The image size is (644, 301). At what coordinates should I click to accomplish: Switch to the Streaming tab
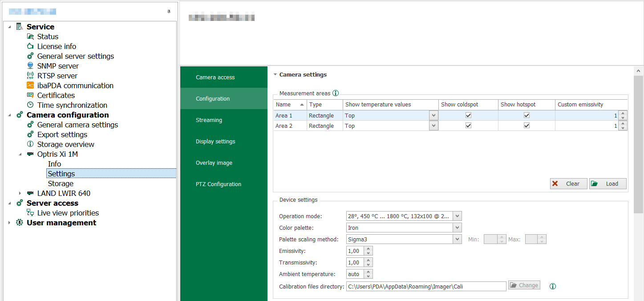pyautogui.click(x=224, y=120)
